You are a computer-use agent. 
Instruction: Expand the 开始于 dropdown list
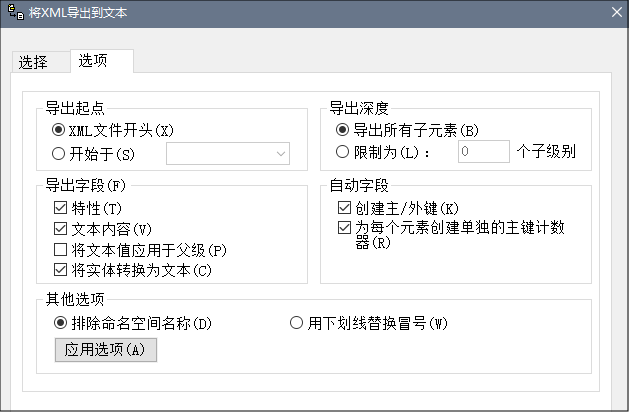pos(280,154)
